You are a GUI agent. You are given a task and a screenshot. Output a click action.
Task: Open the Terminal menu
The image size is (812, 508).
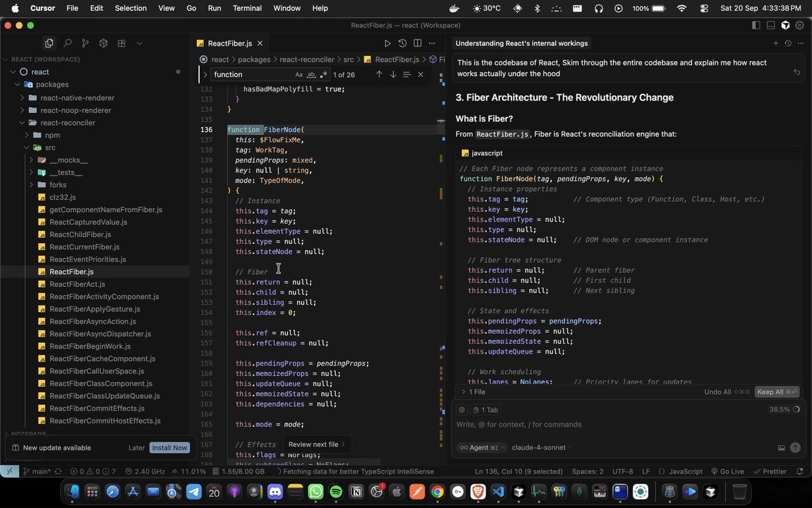247,8
